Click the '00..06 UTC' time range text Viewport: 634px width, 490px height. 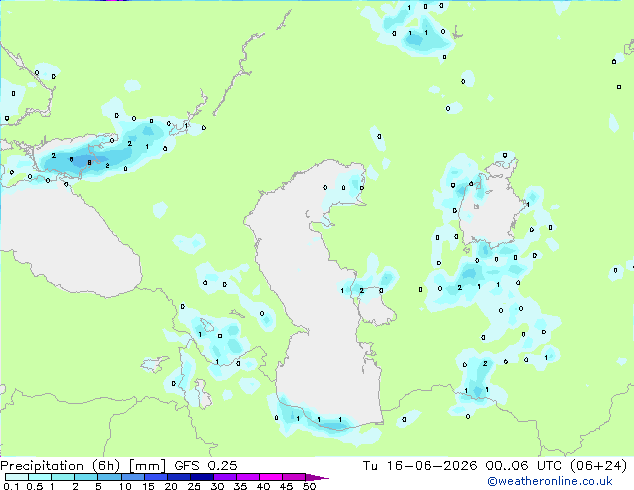click(x=524, y=466)
